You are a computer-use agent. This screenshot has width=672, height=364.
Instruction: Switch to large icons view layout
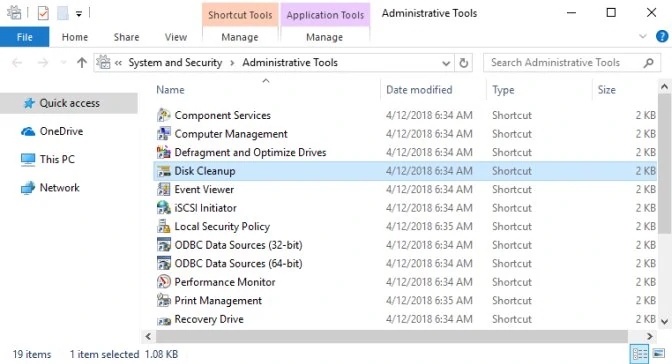point(659,354)
